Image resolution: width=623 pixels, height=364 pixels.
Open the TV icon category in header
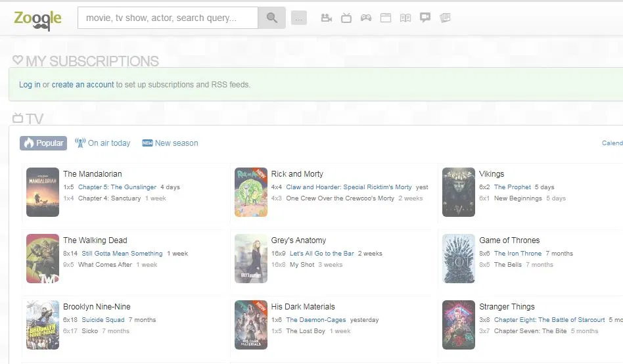tap(346, 18)
